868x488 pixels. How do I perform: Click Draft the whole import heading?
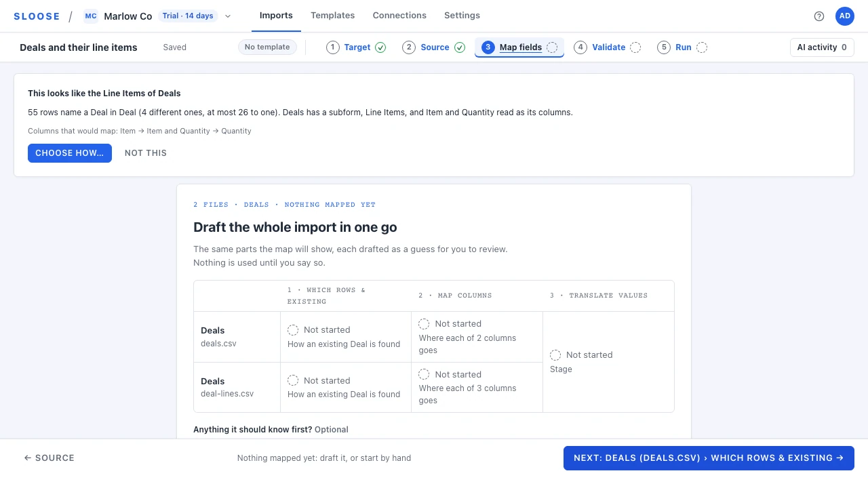tap(295, 227)
